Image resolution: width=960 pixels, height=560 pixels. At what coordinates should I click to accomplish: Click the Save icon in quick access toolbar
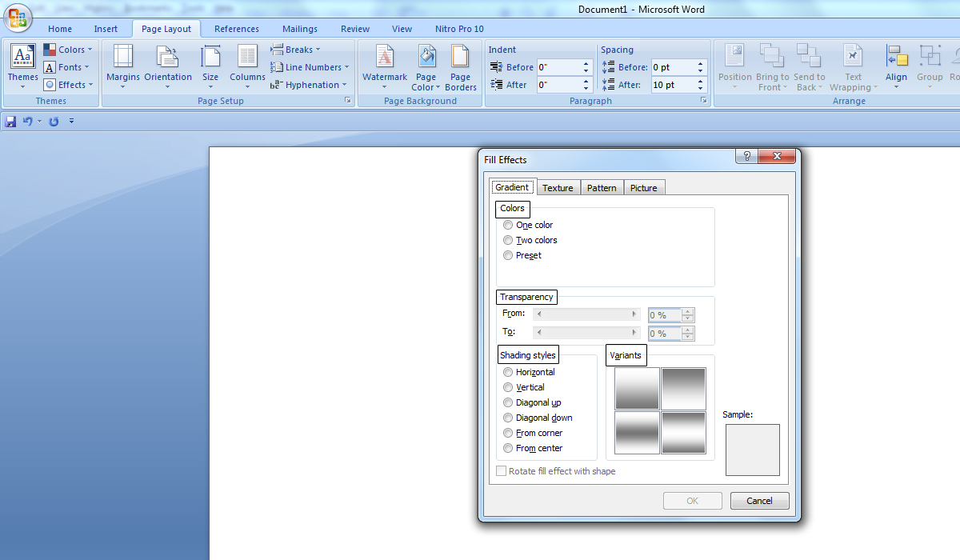10,122
